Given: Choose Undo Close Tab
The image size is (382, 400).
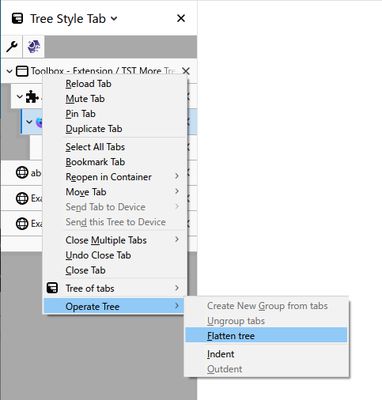Looking at the screenshot, I should [x=115, y=255].
